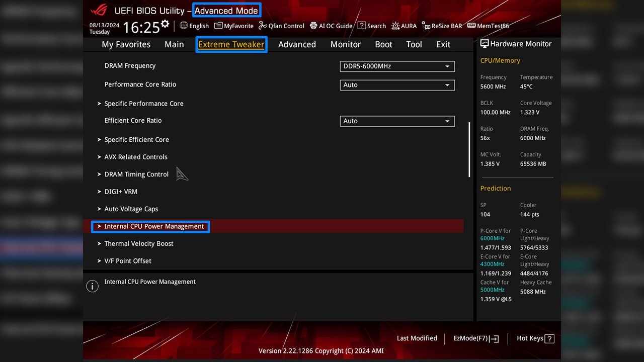Switch to Tool tab
644x362 pixels.
click(x=414, y=44)
